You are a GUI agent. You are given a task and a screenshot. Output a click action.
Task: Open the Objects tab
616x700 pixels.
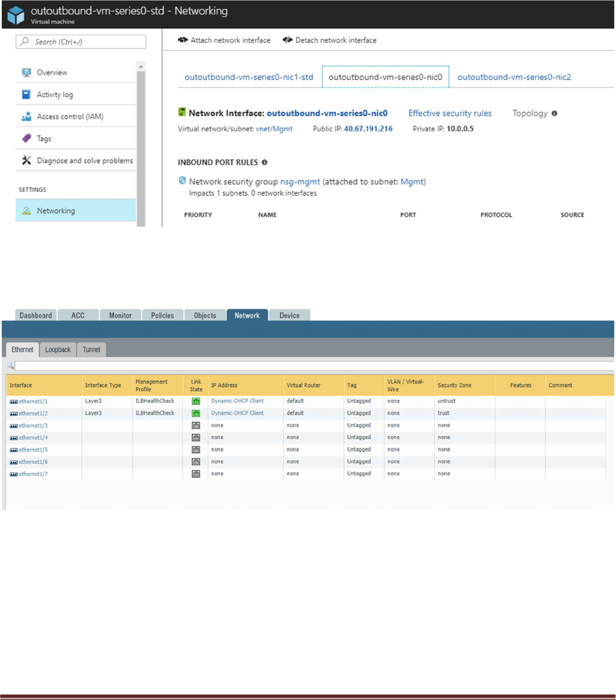[205, 315]
